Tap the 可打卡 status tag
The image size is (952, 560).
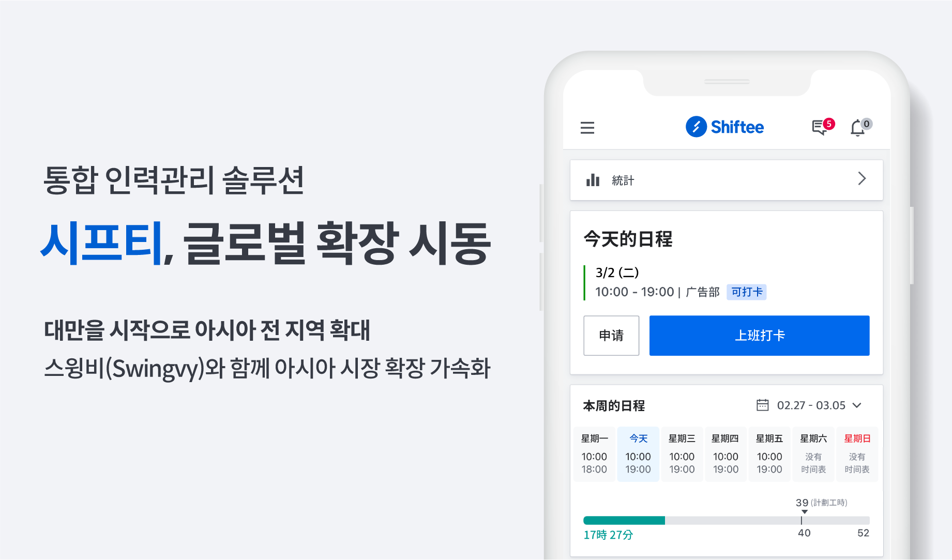click(746, 292)
